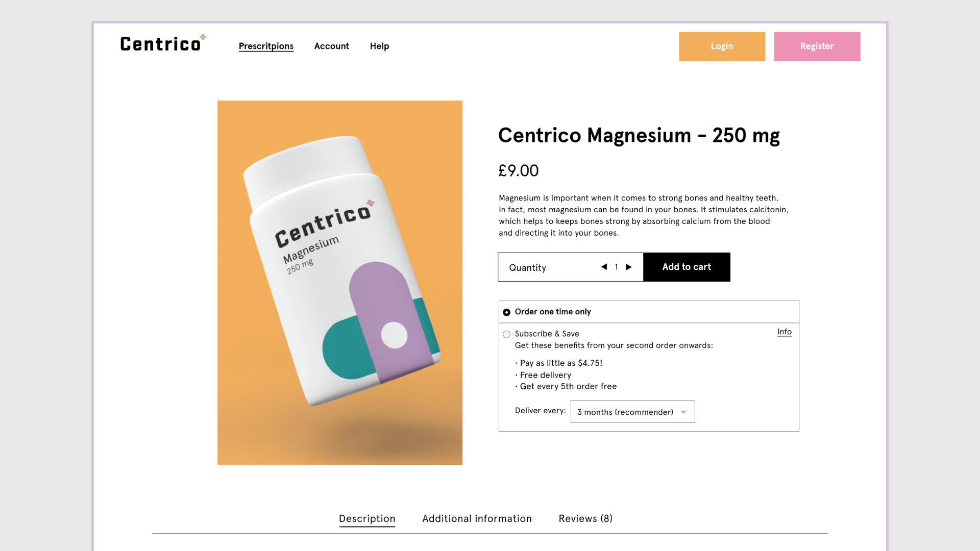980x551 pixels.
Task: Click the pink Register button
Action: 817,46
